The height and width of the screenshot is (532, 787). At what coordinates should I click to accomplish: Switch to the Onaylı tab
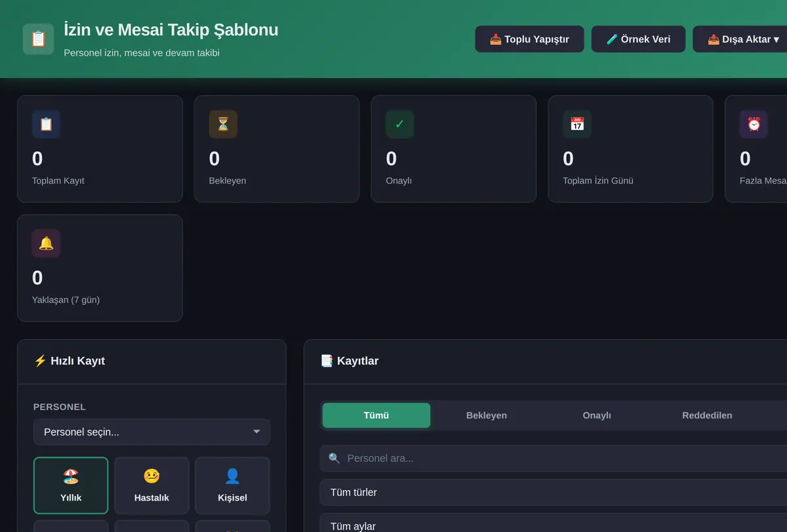(x=597, y=415)
